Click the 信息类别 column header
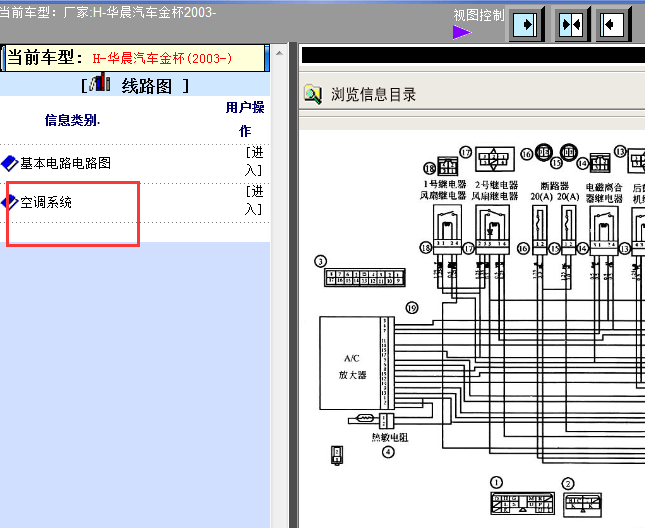This screenshot has width=645, height=528. 72,120
